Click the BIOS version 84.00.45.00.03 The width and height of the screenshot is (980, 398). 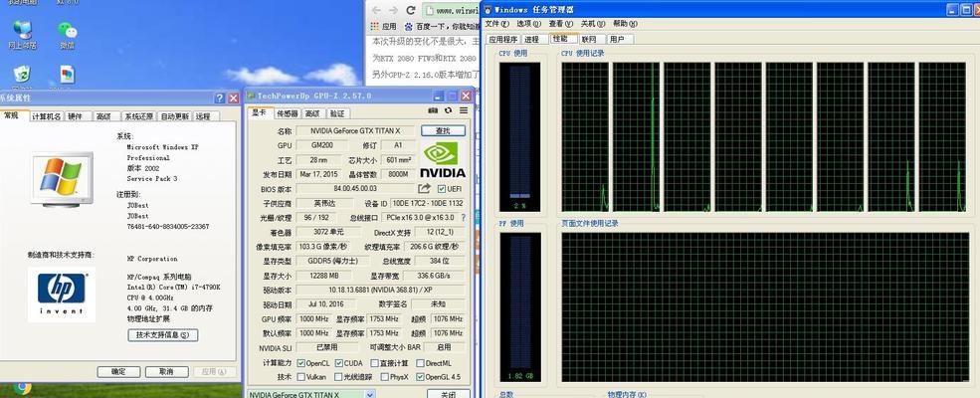click(x=355, y=189)
